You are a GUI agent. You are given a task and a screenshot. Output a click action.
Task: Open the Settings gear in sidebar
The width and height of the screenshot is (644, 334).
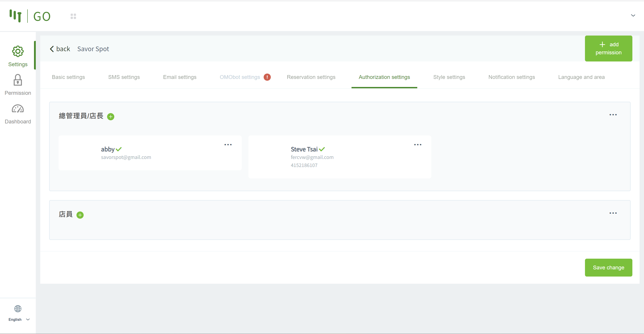coord(18,51)
